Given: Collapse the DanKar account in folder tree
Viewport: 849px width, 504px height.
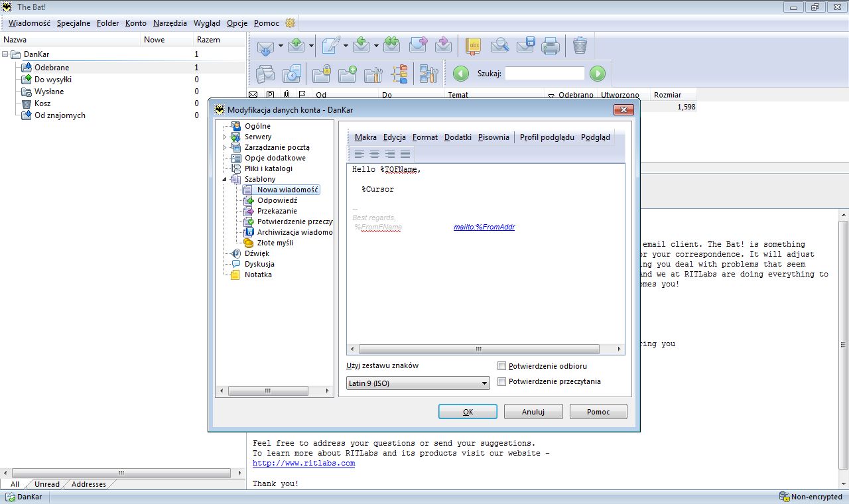Looking at the screenshot, I should tap(5, 54).
